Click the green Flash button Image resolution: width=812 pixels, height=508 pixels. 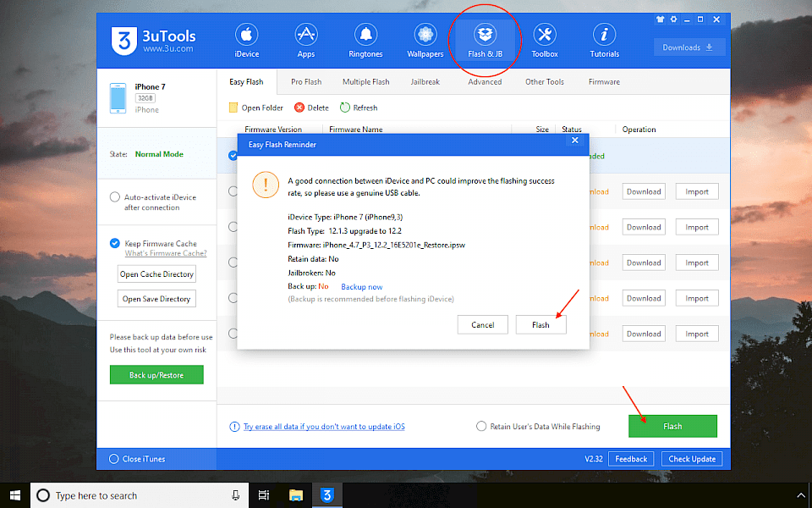click(672, 426)
